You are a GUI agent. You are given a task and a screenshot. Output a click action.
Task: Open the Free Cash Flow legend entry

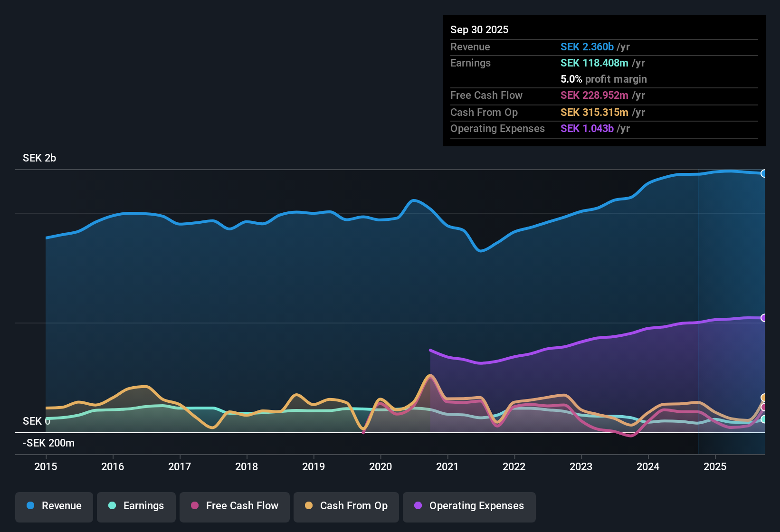pyautogui.click(x=234, y=506)
